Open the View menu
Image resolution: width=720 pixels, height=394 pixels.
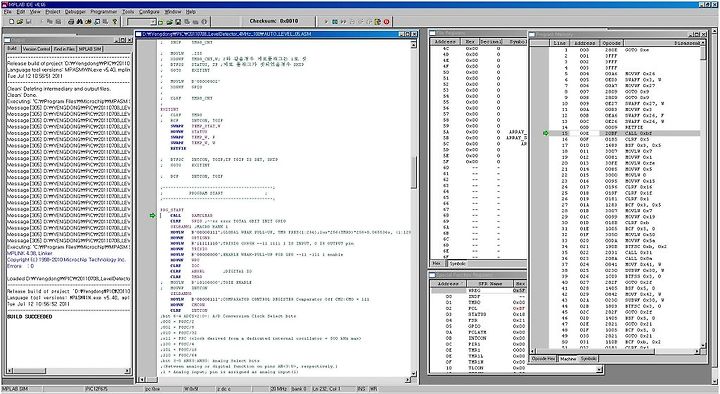pyautogui.click(x=35, y=11)
